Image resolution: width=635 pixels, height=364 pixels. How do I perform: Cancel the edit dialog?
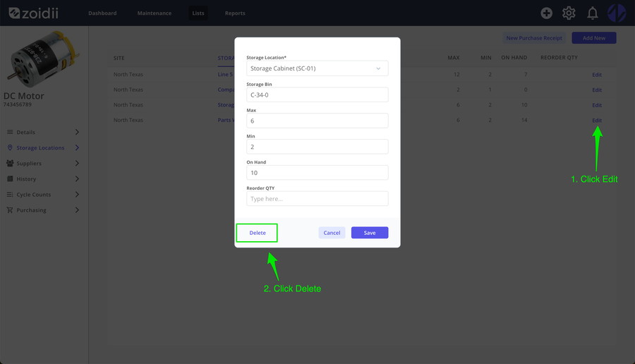coord(332,233)
